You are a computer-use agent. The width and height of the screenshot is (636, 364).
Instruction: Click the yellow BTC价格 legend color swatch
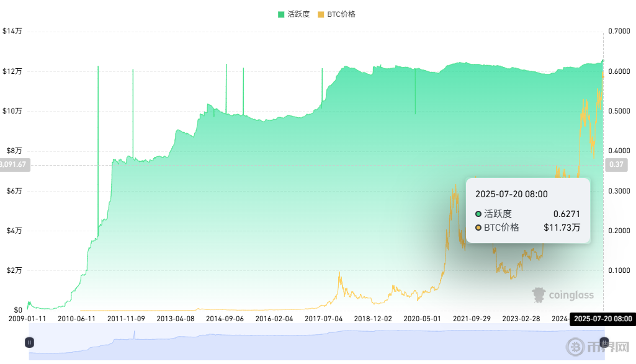[321, 14]
